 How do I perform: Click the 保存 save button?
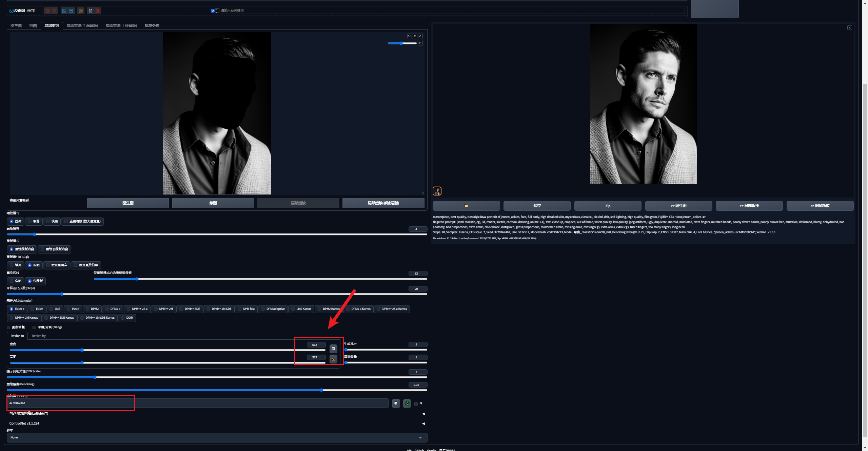(x=537, y=206)
